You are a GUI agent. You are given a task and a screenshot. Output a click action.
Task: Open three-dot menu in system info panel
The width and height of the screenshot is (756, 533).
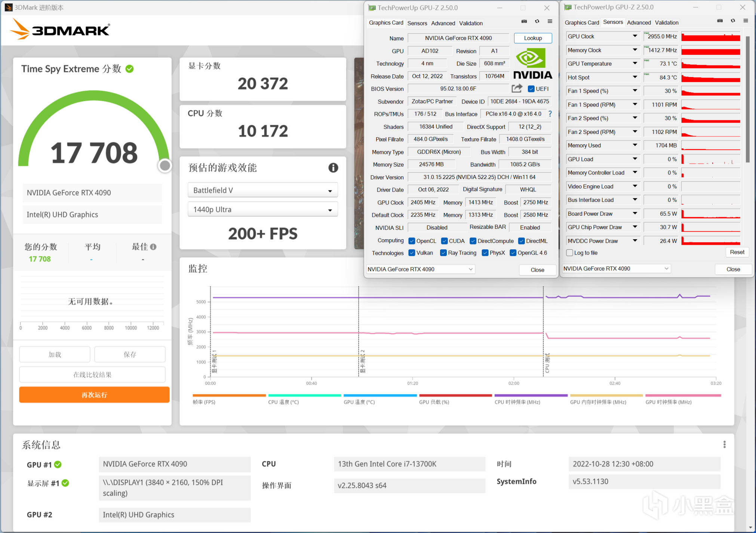724,444
